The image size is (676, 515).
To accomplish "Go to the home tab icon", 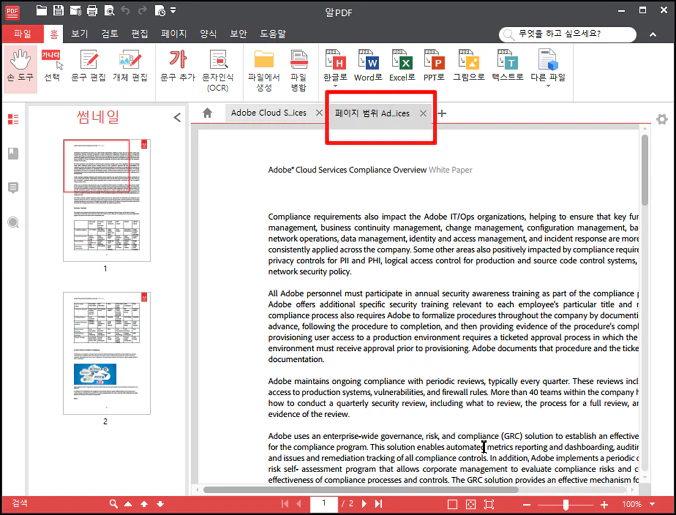I will 207,113.
